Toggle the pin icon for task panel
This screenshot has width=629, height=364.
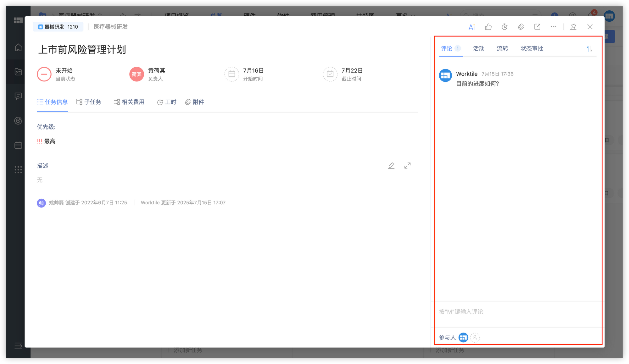point(573,27)
